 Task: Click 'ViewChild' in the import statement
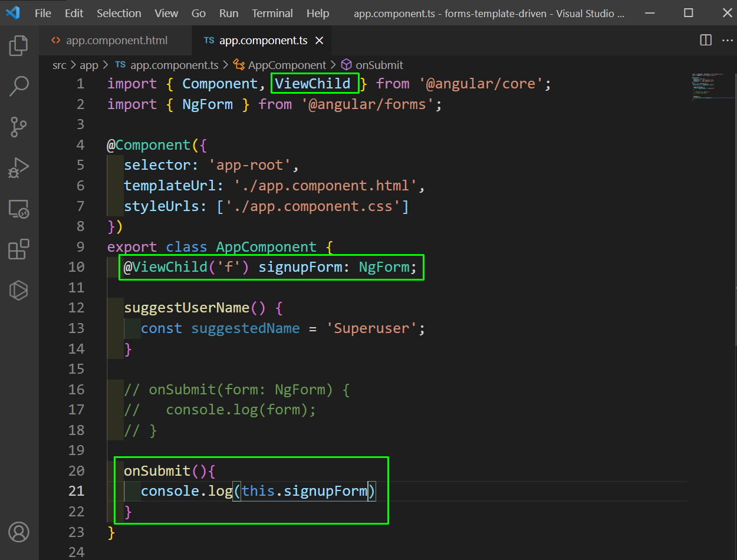coord(312,84)
